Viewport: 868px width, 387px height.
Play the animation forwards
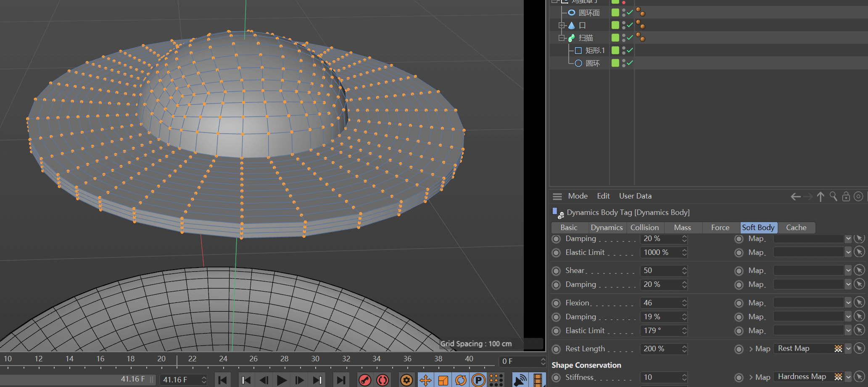282,380
